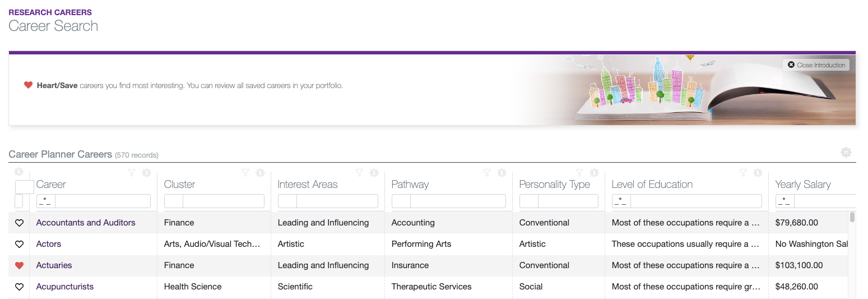Open Level of Education column gear icon
868x299 pixels.
click(758, 173)
